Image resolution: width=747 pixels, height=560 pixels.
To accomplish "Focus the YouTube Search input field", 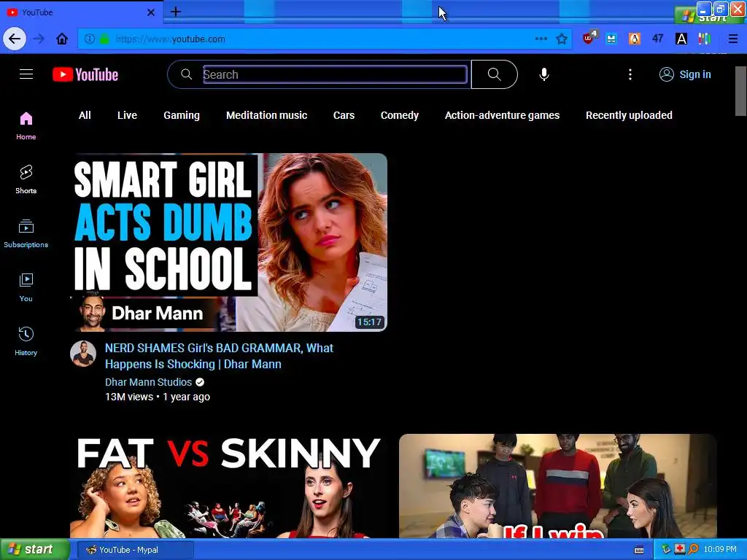I will tap(335, 74).
